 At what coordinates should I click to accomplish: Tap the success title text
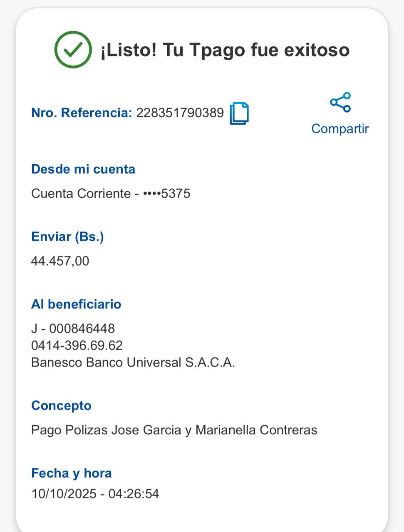point(225,50)
